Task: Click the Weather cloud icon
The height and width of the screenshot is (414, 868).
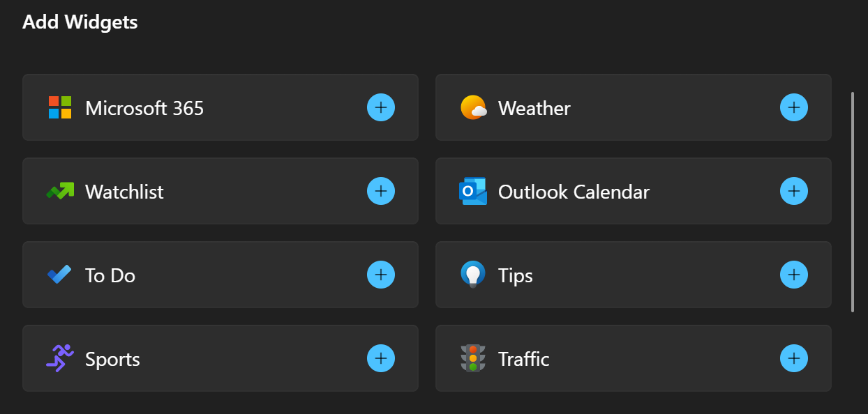Action: [x=474, y=107]
